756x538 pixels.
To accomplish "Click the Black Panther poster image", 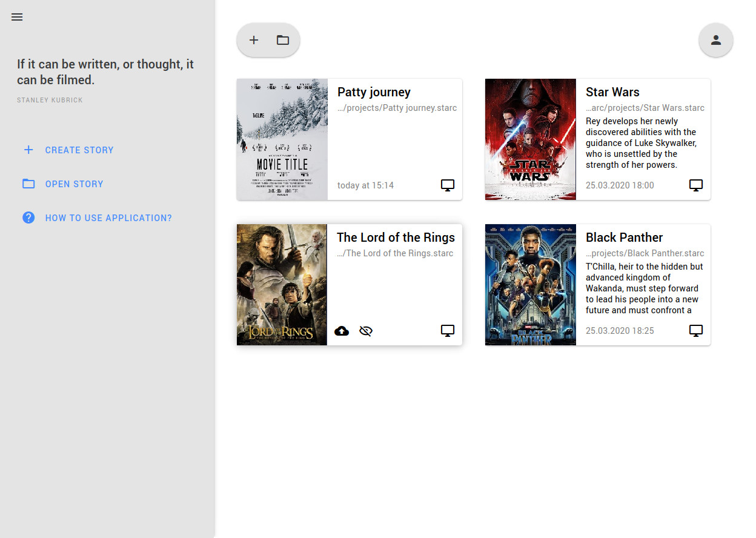I will click(x=530, y=285).
